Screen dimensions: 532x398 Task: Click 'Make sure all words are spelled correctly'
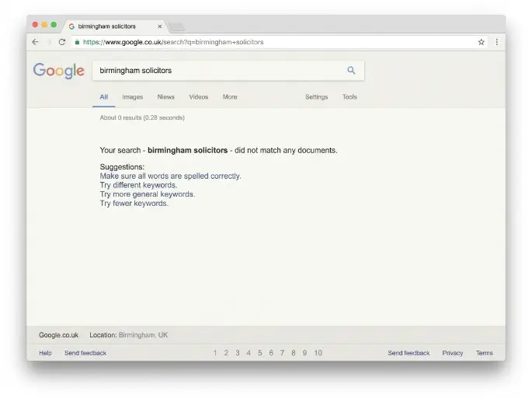pos(170,176)
